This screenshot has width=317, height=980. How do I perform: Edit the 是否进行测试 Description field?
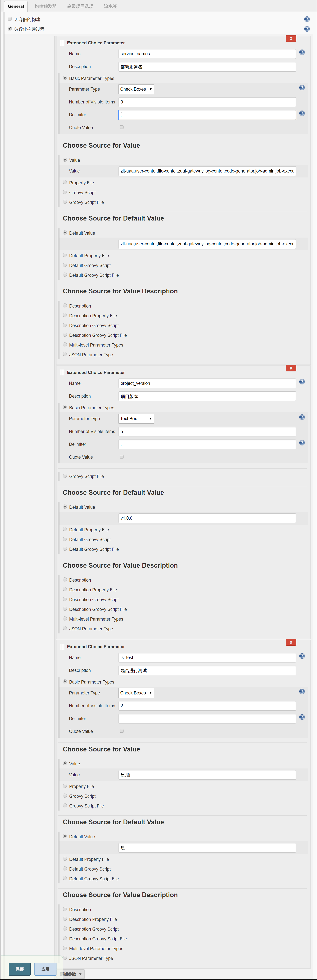pos(207,671)
